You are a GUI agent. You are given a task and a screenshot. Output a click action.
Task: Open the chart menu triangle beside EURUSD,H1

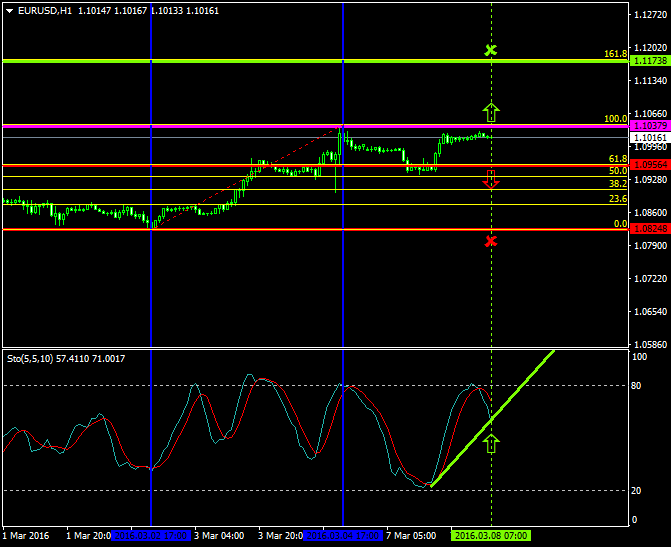[x=9, y=11]
